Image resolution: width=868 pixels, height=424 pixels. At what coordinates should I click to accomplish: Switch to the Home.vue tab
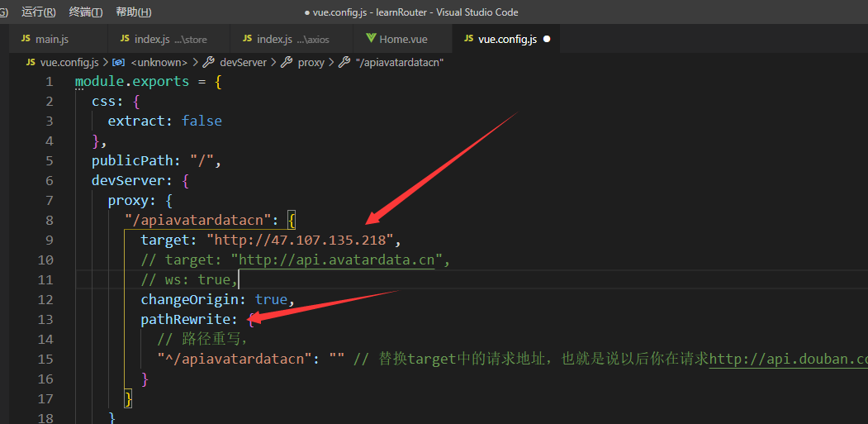point(403,39)
